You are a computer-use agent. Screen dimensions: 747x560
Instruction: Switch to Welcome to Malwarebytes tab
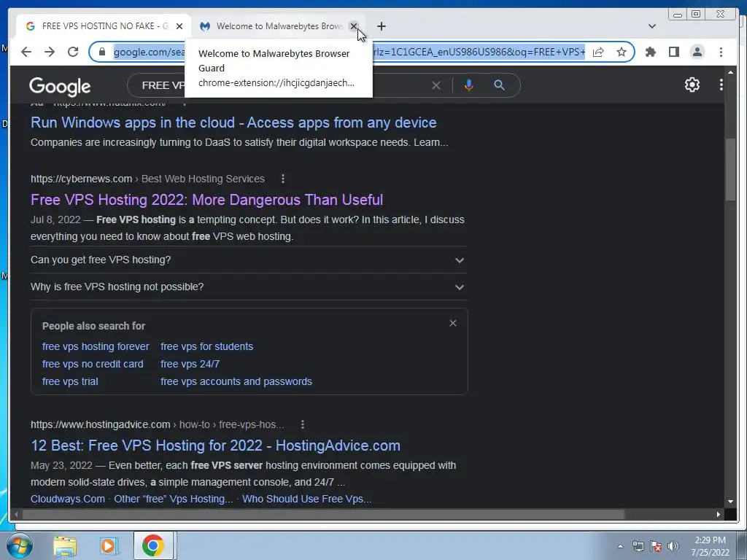(x=279, y=26)
